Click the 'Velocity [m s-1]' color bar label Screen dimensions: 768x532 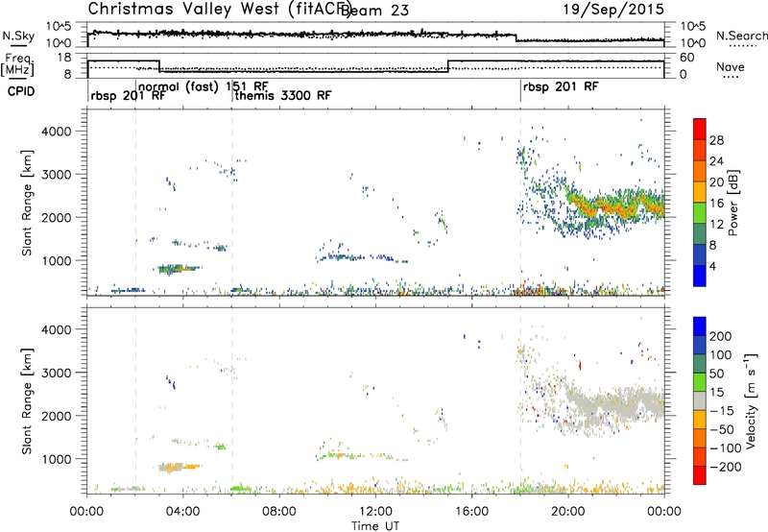(x=751, y=400)
